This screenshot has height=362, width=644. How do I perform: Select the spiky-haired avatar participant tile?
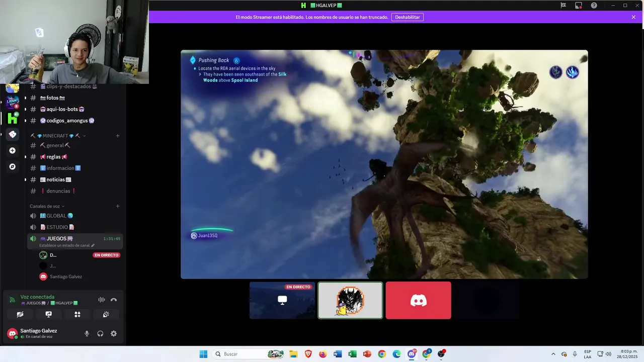tap(350, 300)
